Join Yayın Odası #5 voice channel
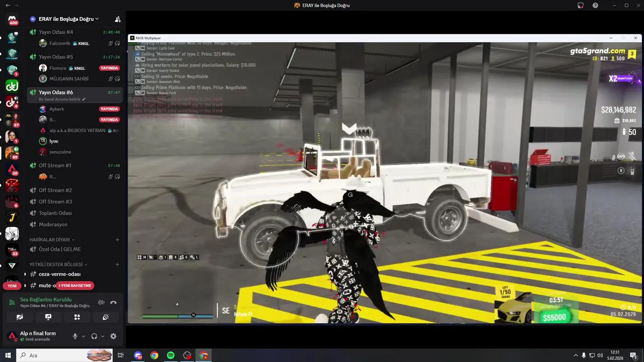The width and height of the screenshot is (644, 362). coord(74,57)
